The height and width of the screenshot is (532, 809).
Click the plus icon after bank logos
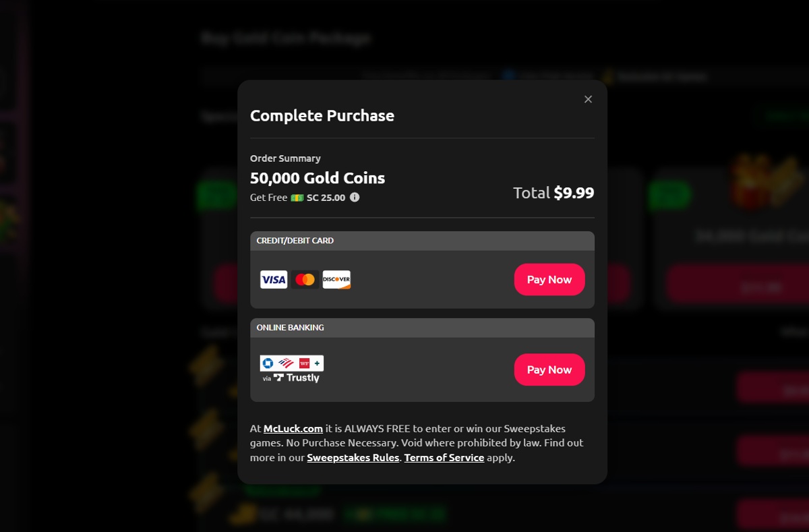(317, 363)
